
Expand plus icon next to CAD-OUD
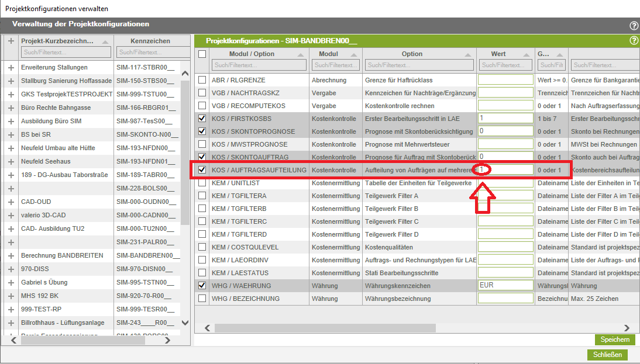point(11,202)
